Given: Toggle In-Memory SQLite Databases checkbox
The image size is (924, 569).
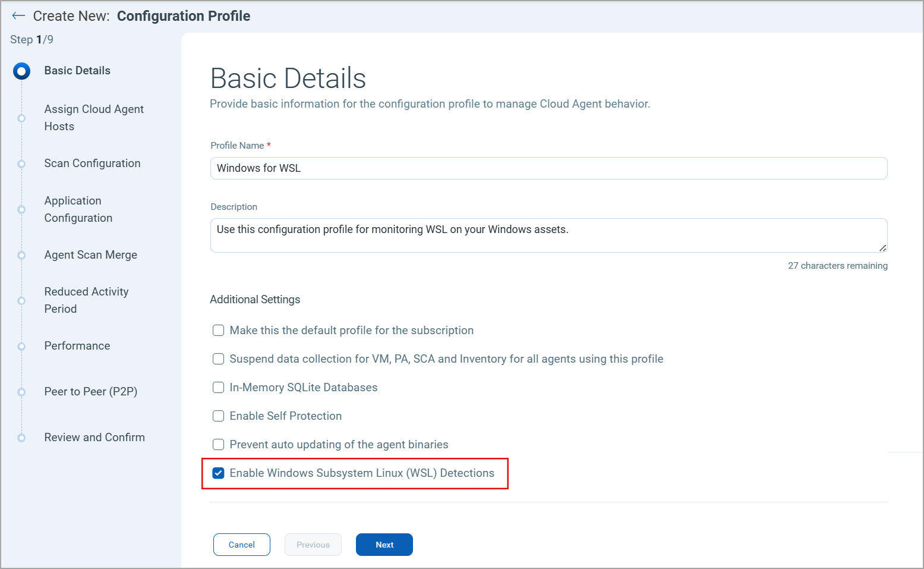Looking at the screenshot, I should [219, 388].
